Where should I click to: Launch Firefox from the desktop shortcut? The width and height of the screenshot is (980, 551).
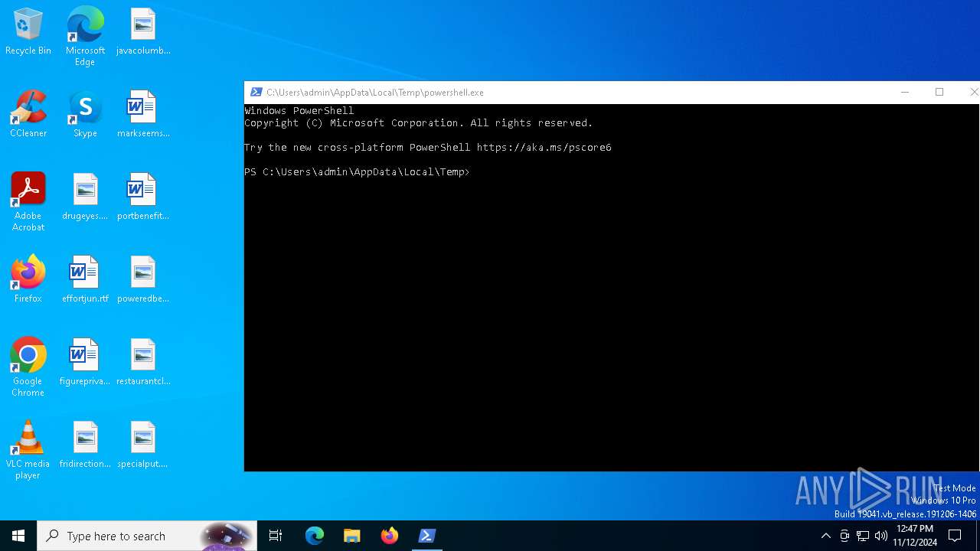click(x=28, y=280)
